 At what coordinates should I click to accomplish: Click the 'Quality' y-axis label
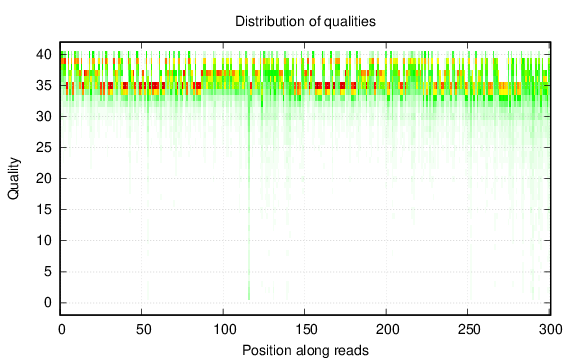tap(14, 179)
